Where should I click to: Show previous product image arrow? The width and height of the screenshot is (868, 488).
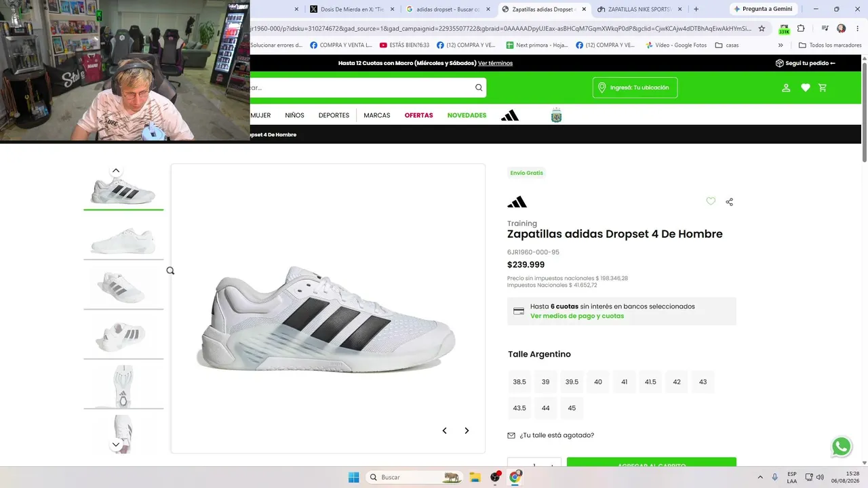pyautogui.click(x=445, y=430)
